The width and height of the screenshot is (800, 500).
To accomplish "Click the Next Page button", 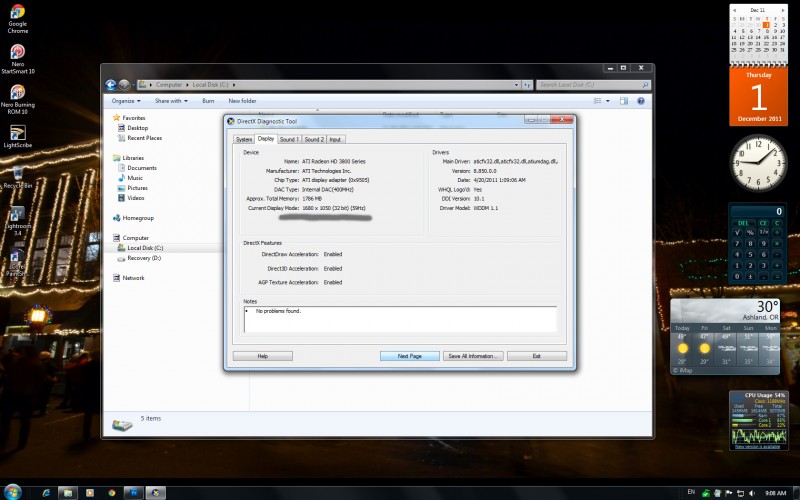I will (410, 356).
